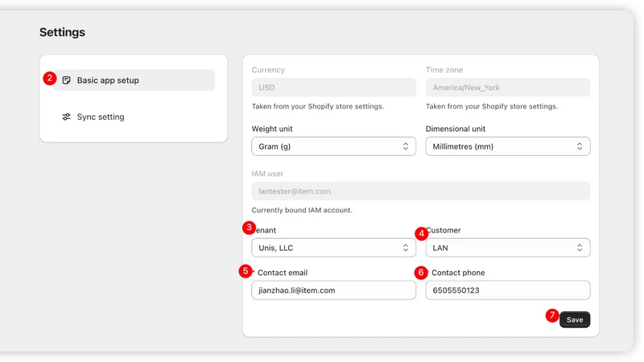Viewport: 644px width, 362px height.
Task: Click the red step 2 badge
Action: pos(50,78)
